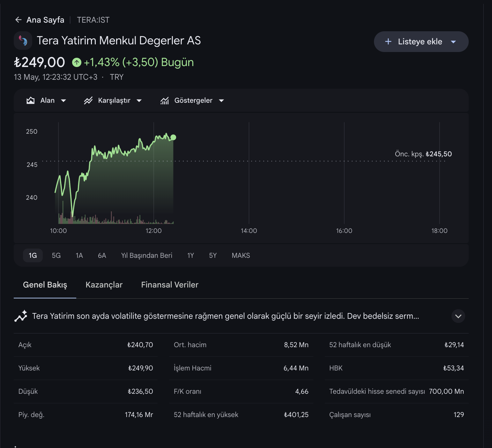Click the compare lines icon

88,101
